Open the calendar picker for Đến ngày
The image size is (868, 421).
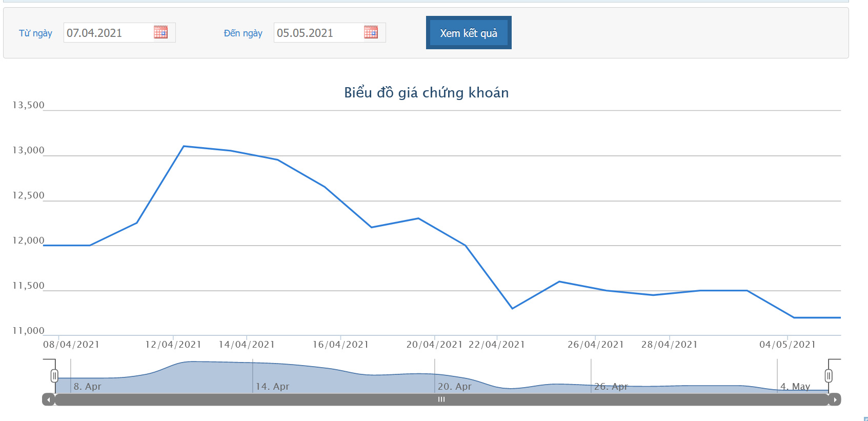pyautogui.click(x=371, y=32)
